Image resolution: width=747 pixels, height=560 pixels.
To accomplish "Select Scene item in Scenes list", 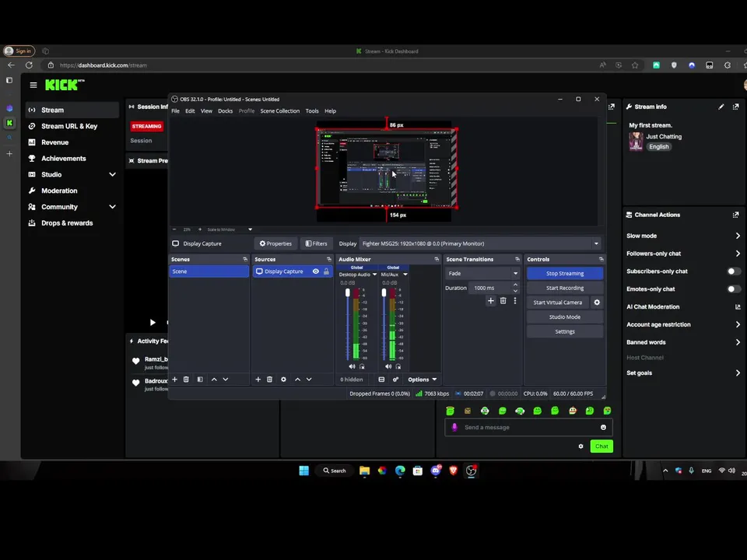I will pyautogui.click(x=209, y=271).
